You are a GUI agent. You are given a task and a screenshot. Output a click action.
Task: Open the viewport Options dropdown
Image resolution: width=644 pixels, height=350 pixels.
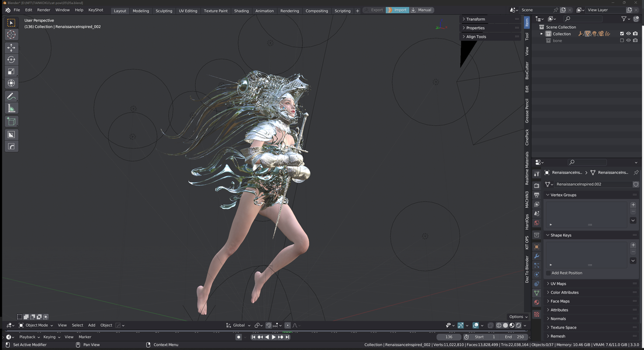(519, 317)
